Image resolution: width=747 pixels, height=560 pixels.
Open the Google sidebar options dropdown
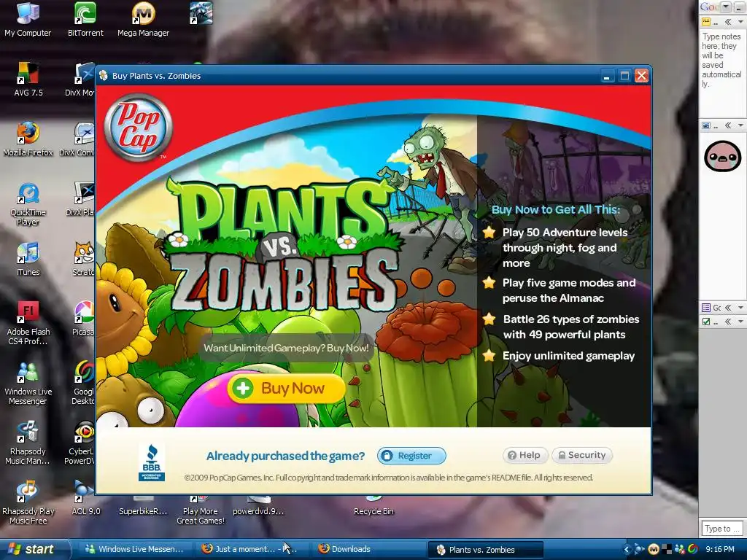coord(726,7)
